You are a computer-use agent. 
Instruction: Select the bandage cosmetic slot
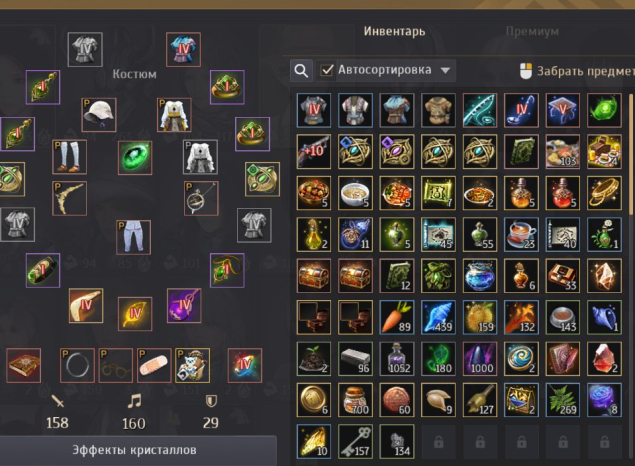[154, 365]
